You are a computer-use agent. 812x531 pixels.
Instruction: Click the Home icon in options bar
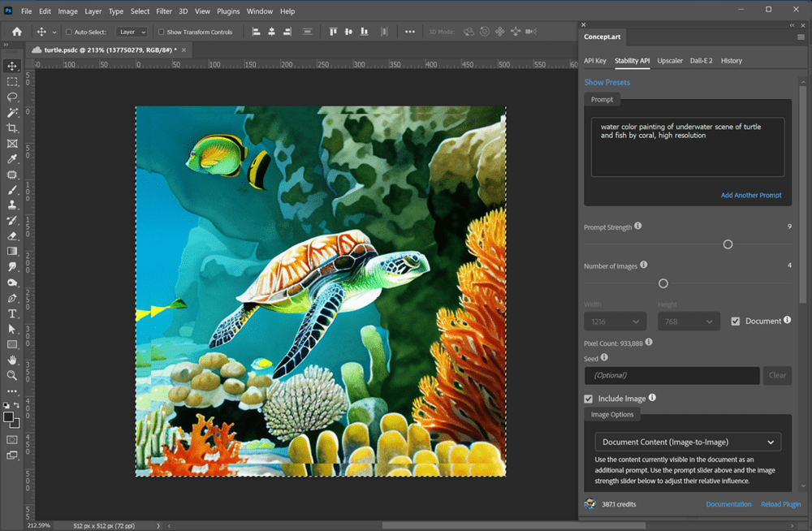click(x=17, y=32)
